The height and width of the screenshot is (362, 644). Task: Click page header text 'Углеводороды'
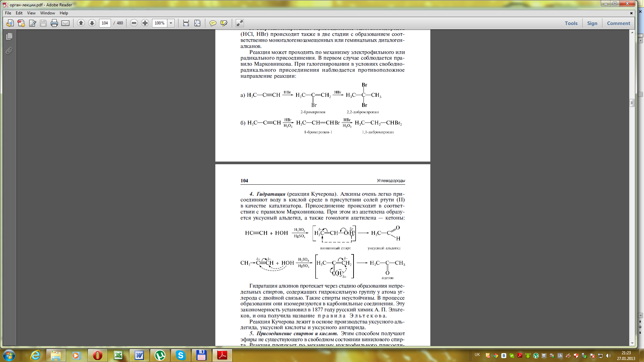click(x=391, y=181)
